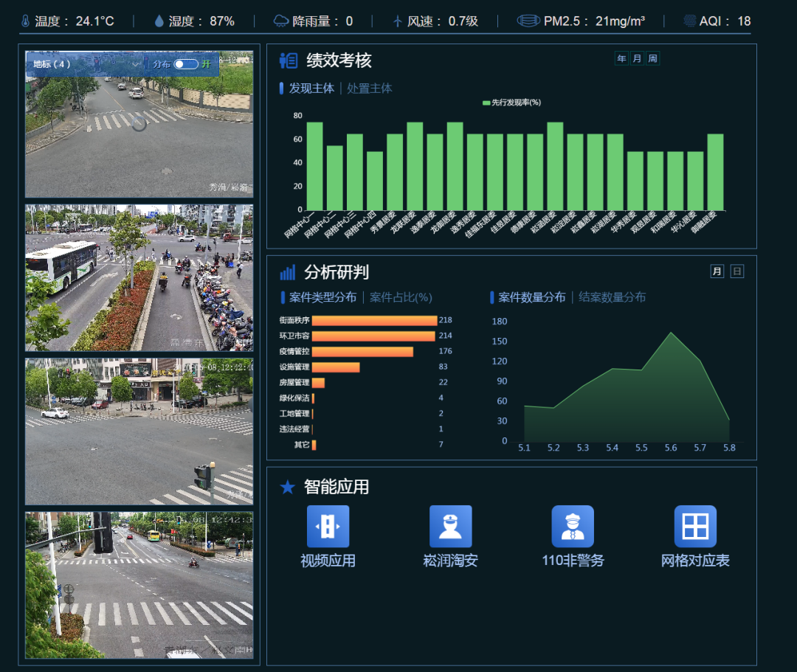Click the 降雨量: 0 reading

[322, 21]
